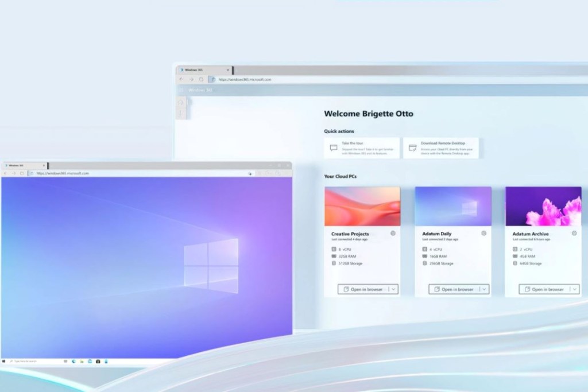Open settings gear on Creative Projects card
The width and height of the screenshot is (588, 392).
click(x=393, y=234)
